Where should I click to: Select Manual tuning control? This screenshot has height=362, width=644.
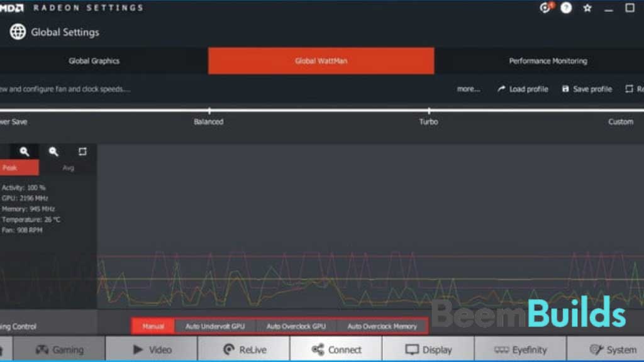click(x=153, y=326)
